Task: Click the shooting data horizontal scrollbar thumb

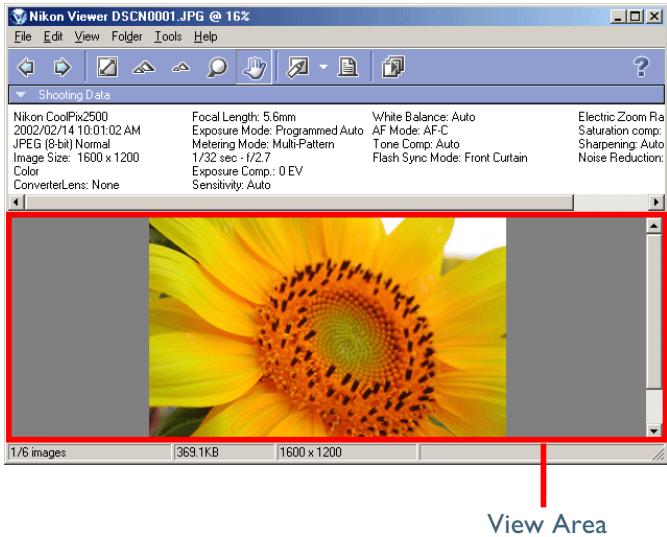Action: (299, 202)
